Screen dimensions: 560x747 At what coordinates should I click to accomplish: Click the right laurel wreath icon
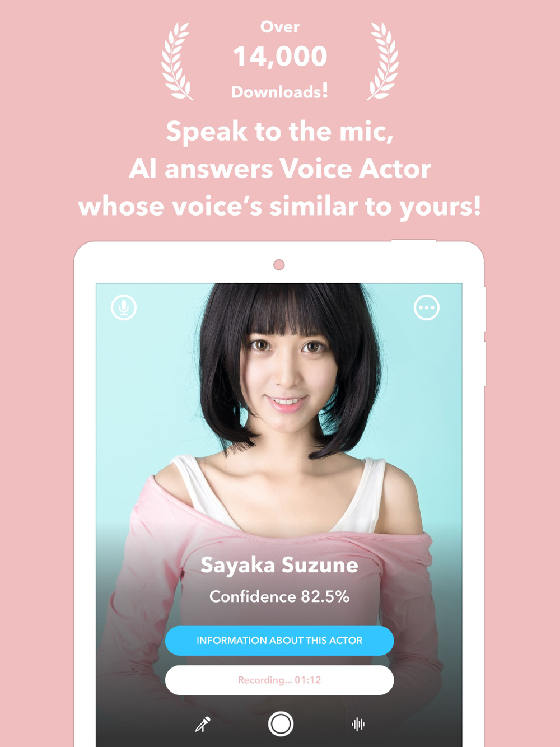[383, 62]
